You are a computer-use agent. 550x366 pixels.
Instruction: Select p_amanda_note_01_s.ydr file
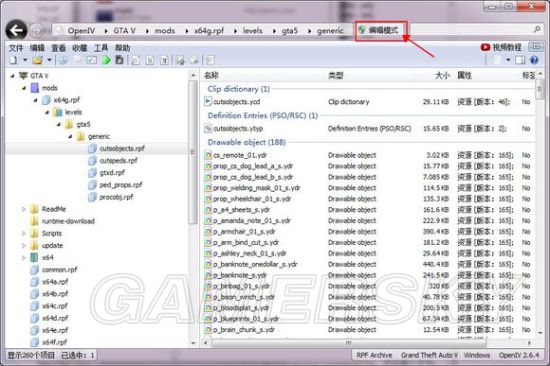pyautogui.click(x=252, y=221)
